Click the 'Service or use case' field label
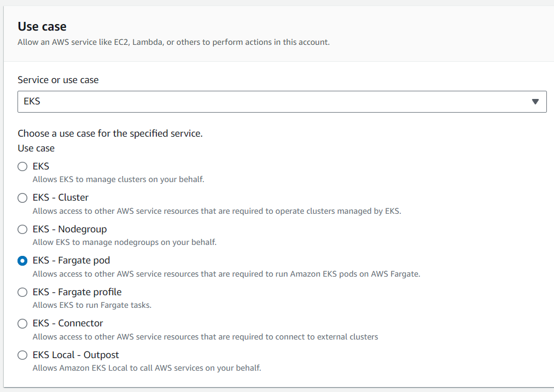This screenshot has height=392, width=554. tap(58, 80)
